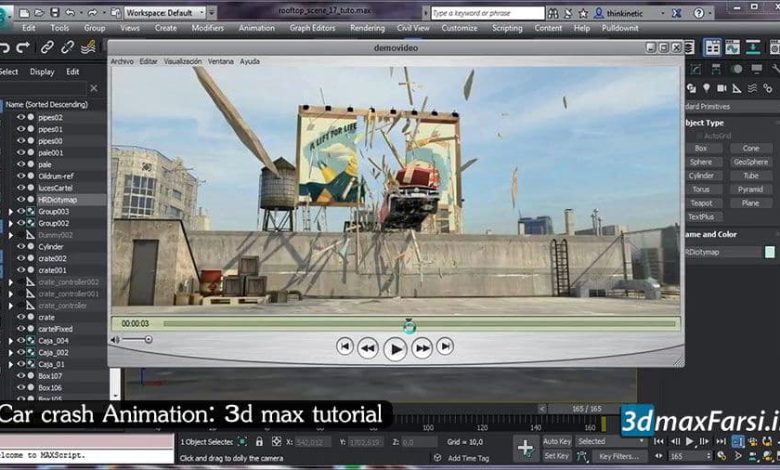Open the Utilities wrench panel tab
The image size is (780, 470).
(x=776, y=69)
